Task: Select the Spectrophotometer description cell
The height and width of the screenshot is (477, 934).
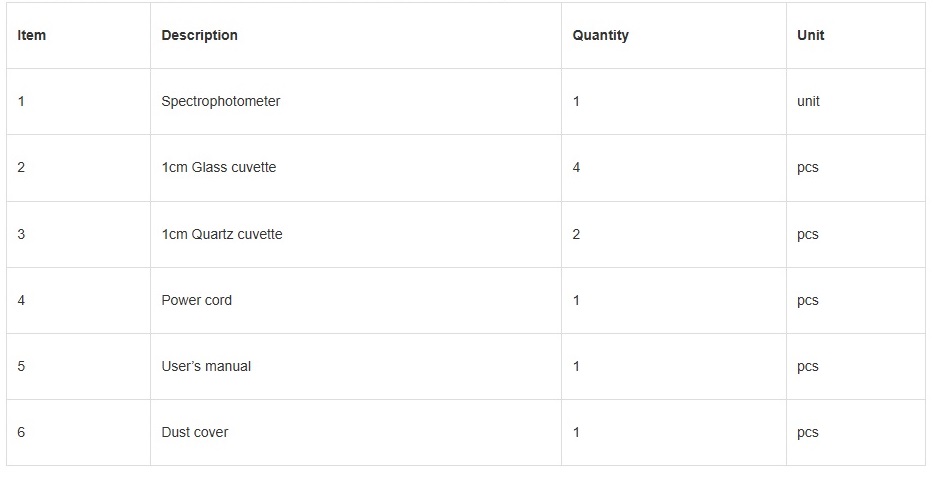Action: (221, 101)
